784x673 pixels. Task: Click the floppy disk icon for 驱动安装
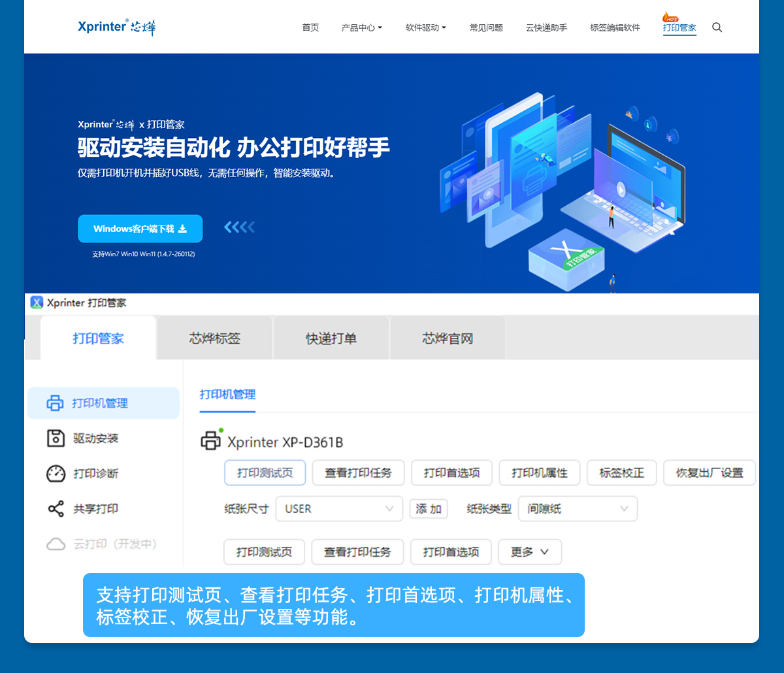pos(56,438)
